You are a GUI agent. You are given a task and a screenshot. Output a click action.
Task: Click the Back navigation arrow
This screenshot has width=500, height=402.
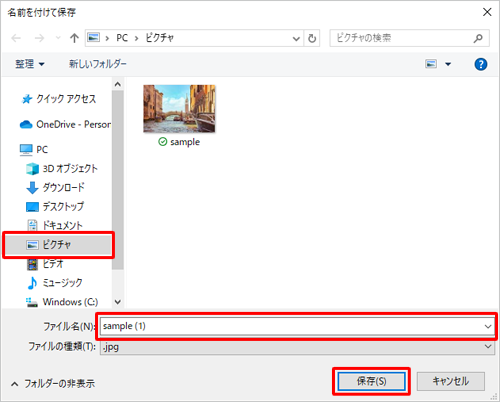click(x=16, y=38)
